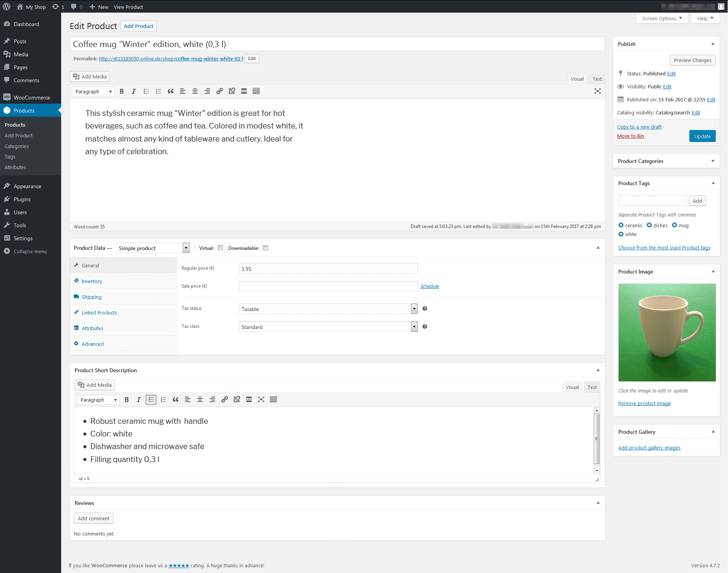Remove the white tag
This screenshot has height=573, width=728.
point(621,234)
